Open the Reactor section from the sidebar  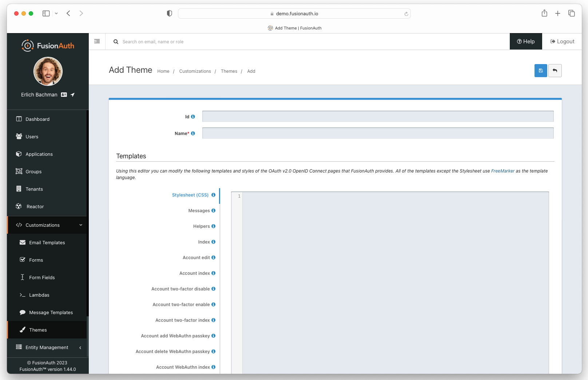point(35,206)
